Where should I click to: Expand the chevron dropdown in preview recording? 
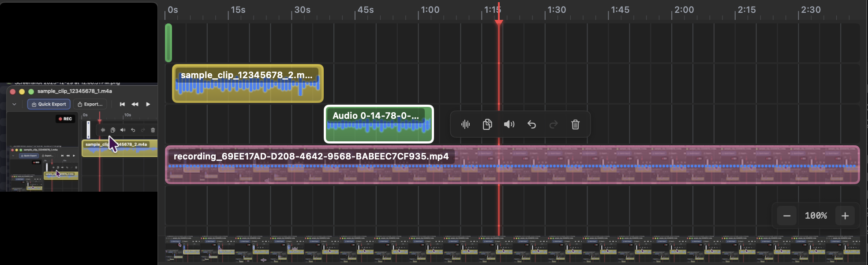pos(14,104)
